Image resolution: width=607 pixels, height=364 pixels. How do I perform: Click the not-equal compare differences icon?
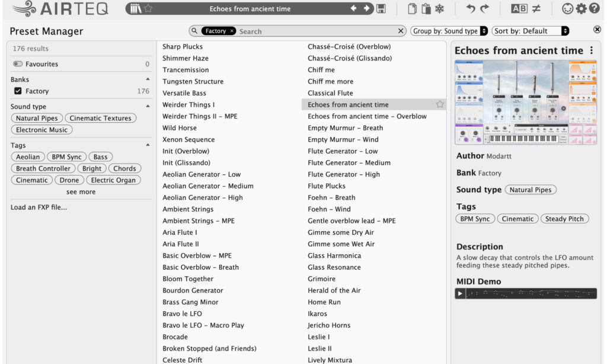(x=536, y=8)
